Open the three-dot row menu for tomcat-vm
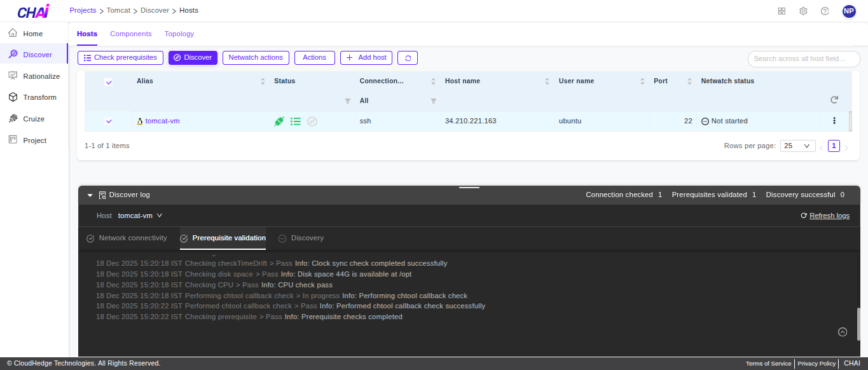 coord(834,121)
